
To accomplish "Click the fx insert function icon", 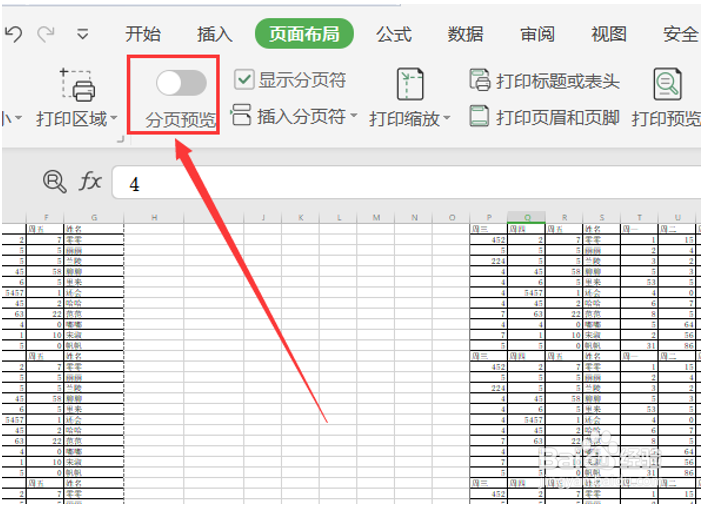I will (x=90, y=181).
